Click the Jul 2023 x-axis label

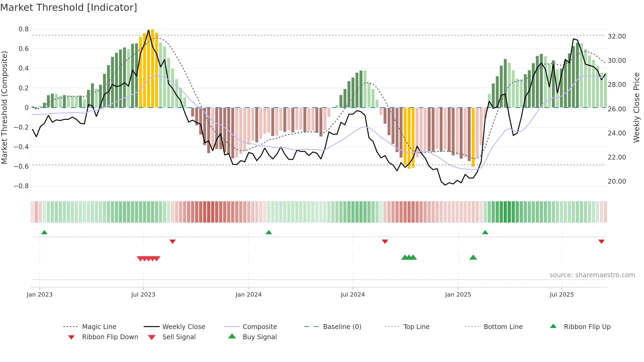tap(143, 294)
